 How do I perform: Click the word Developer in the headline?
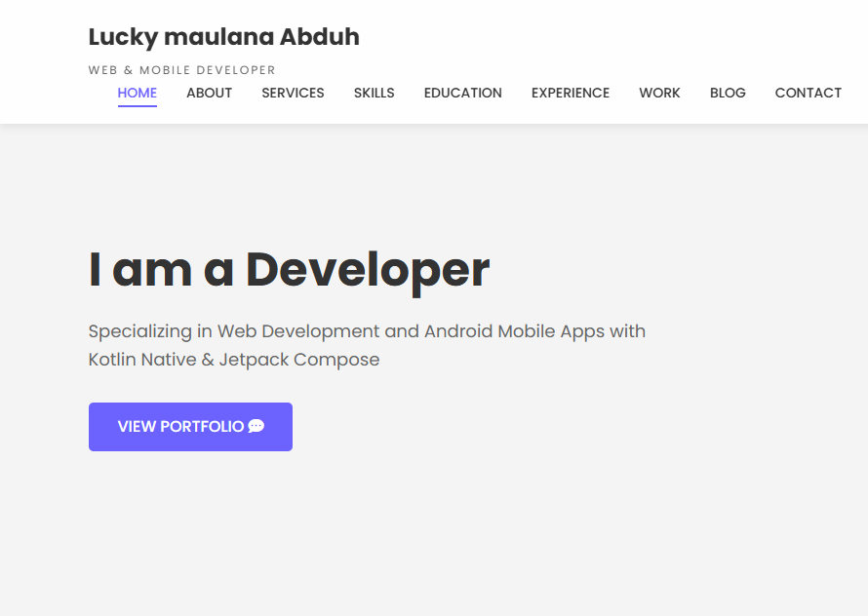(367, 270)
